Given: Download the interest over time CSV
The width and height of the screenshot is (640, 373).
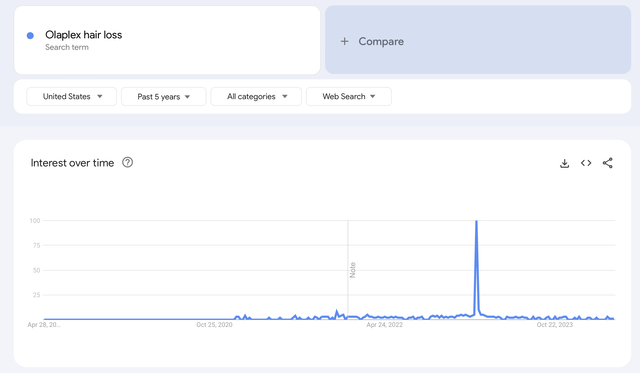Looking at the screenshot, I should (x=564, y=163).
